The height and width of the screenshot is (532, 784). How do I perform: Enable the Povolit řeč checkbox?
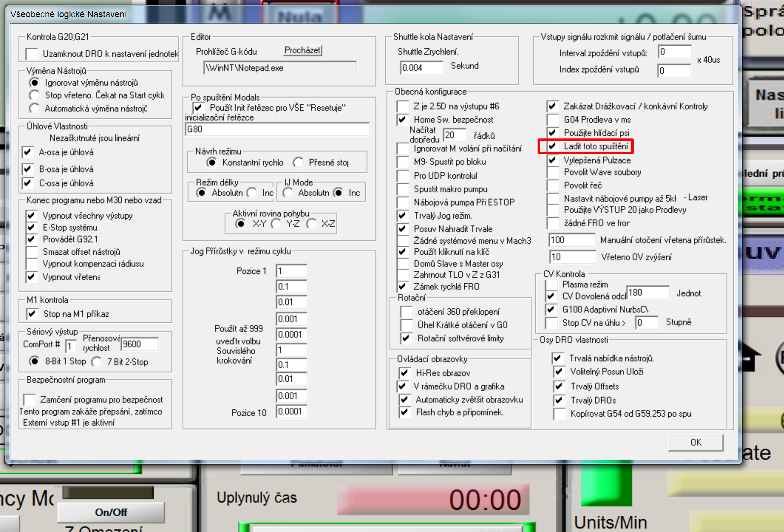(552, 186)
